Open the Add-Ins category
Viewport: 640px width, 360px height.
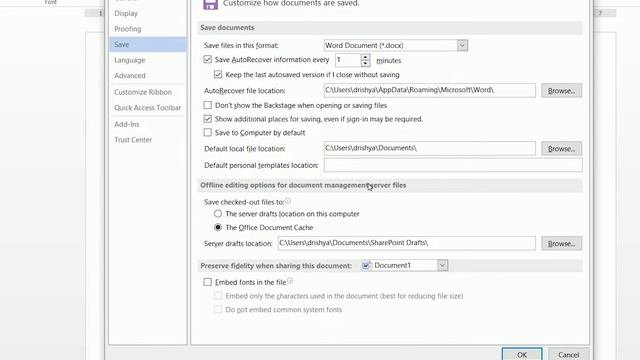(127, 124)
